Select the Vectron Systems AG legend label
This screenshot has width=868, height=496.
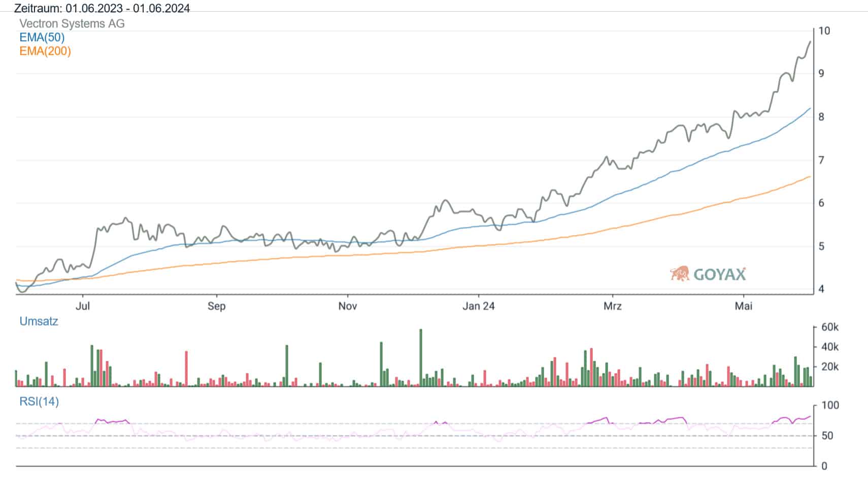pos(72,23)
